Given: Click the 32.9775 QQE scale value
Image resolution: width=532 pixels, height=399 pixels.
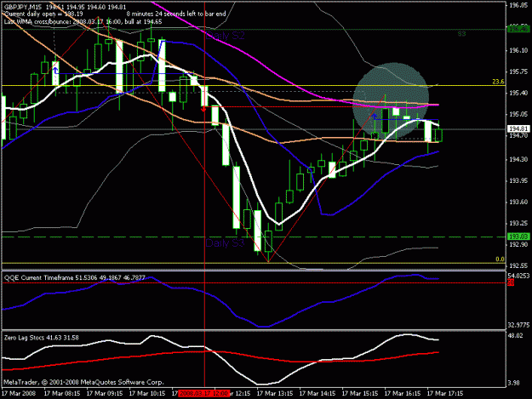Looking at the screenshot, I should point(518,325).
